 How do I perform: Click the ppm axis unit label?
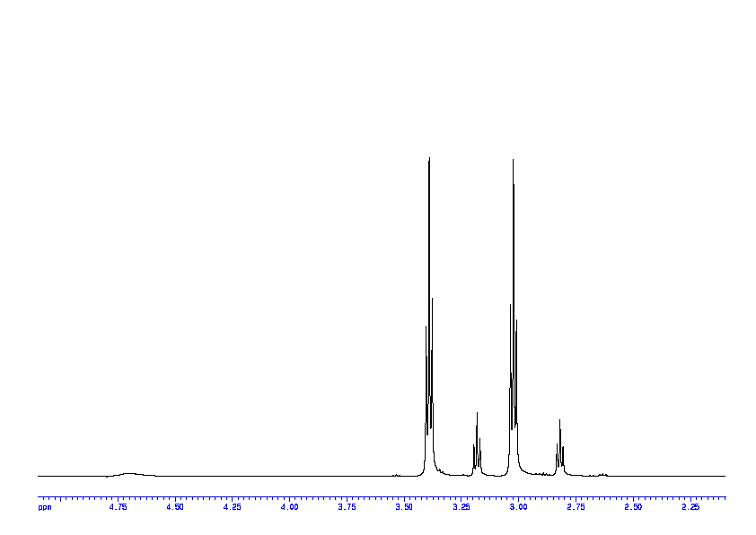pyautogui.click(x=44, y=507)
